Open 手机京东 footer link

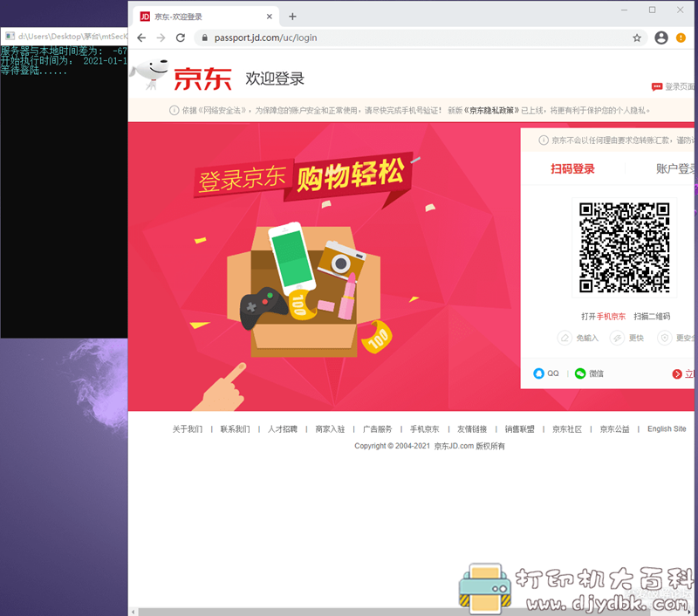[424, 428]
